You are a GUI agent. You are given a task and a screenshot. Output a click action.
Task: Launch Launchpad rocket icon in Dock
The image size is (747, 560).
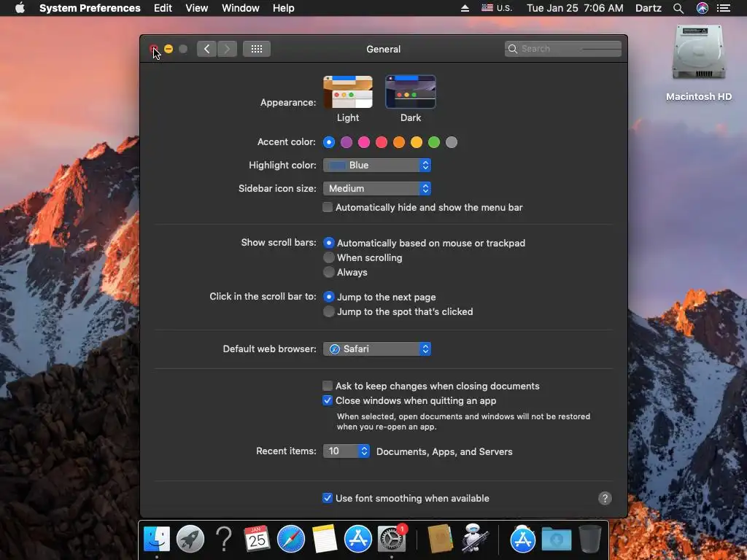(190, 539)
